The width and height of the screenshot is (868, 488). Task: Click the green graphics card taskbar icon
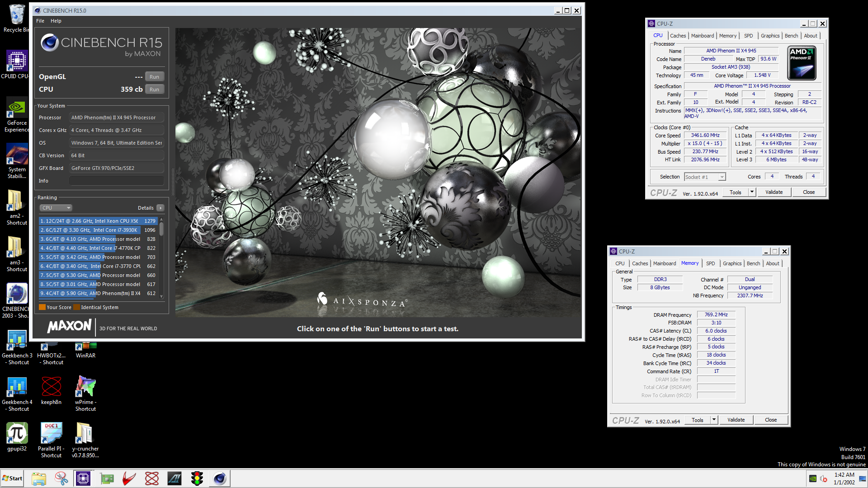click(107, 479)
